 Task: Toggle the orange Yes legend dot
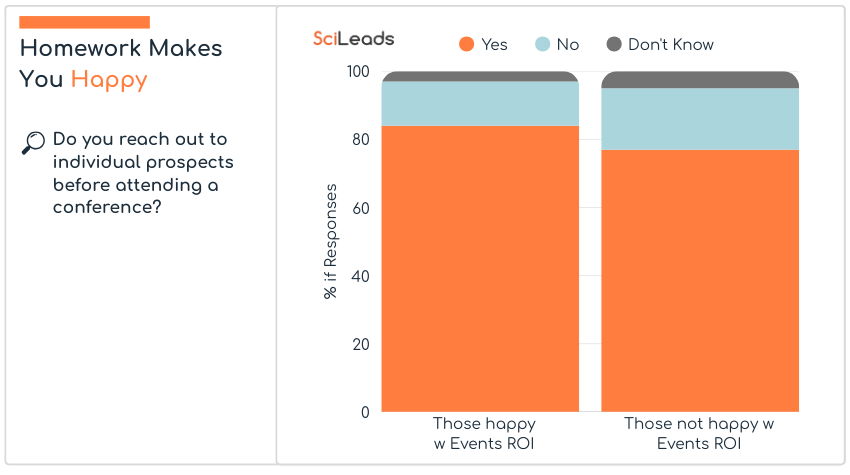pos(466,44)
